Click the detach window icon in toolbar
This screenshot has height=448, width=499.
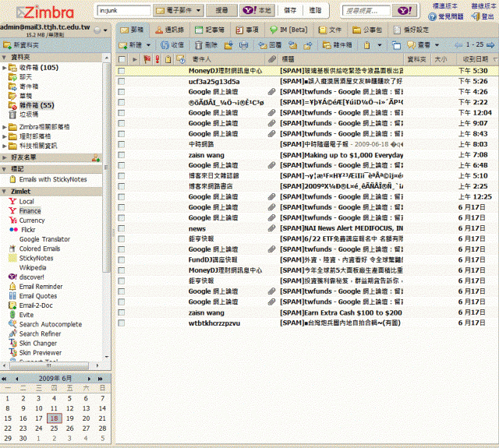pos(396,45)
